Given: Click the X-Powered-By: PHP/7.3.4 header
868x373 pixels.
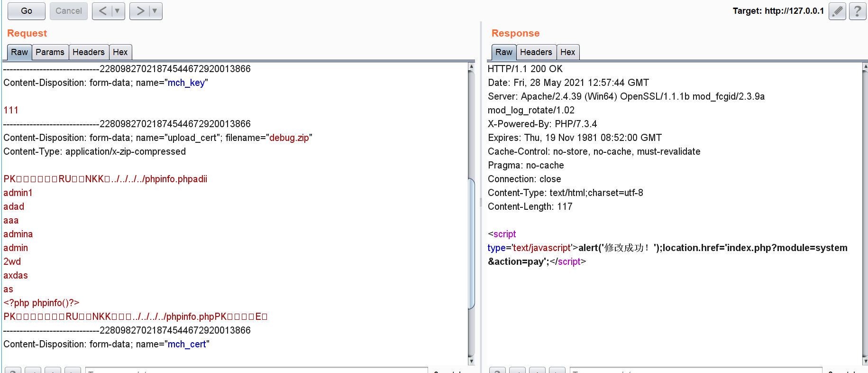Looking at the screenshot, I should pyautogui.click(x=542, y=124).
